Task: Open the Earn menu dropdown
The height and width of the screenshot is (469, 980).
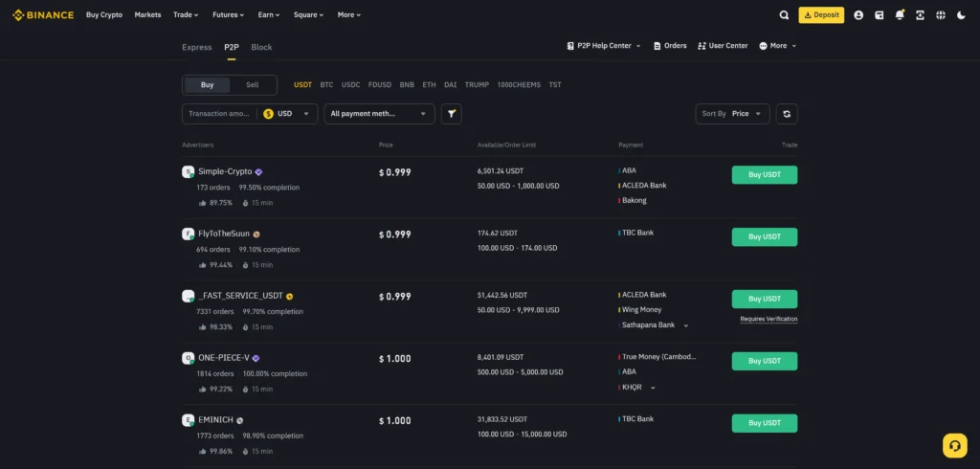Action: [269, 15]
